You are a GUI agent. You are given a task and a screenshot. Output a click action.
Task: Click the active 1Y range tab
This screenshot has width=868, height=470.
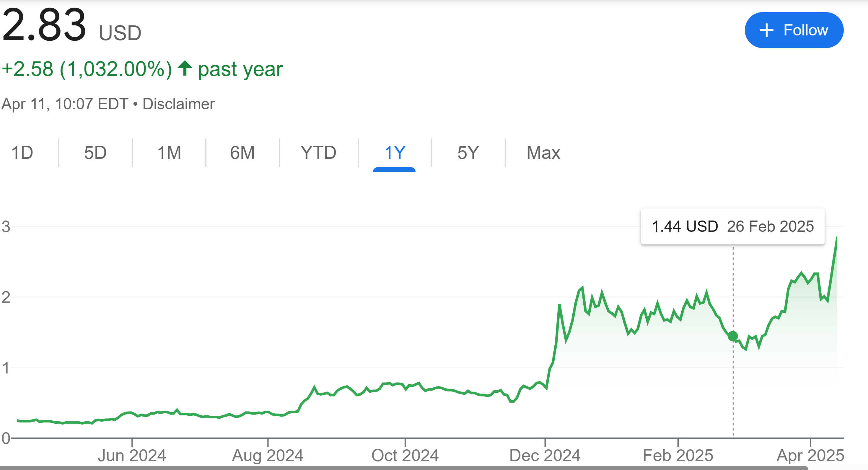click(395, 153)
